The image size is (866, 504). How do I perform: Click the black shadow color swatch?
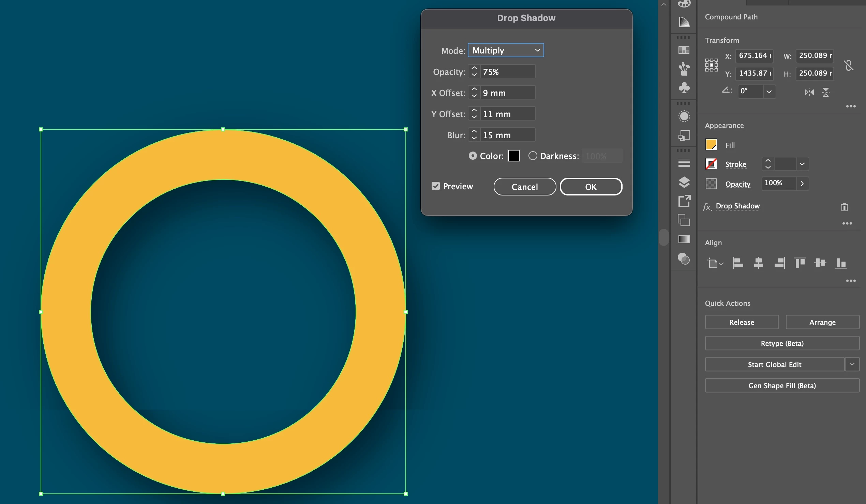pos(513,156)
